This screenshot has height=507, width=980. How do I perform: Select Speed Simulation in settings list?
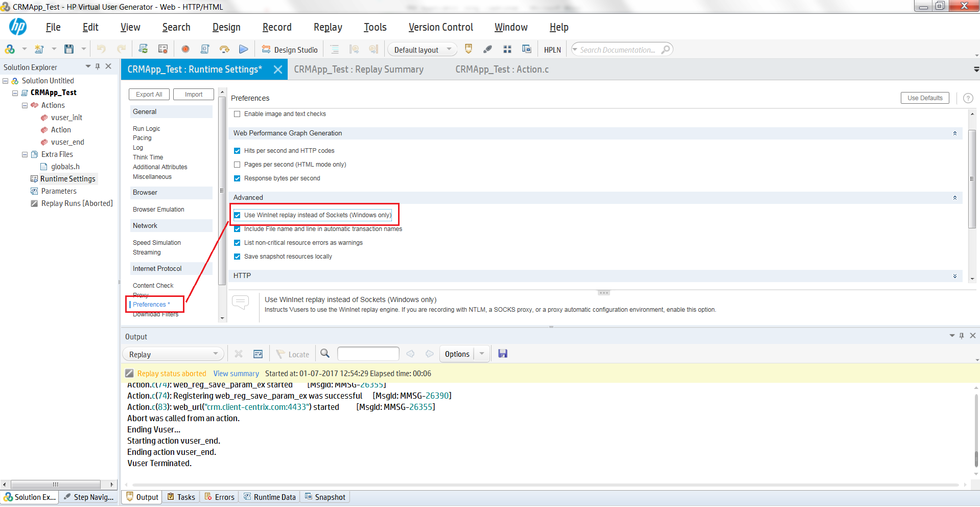pos(157,243)
